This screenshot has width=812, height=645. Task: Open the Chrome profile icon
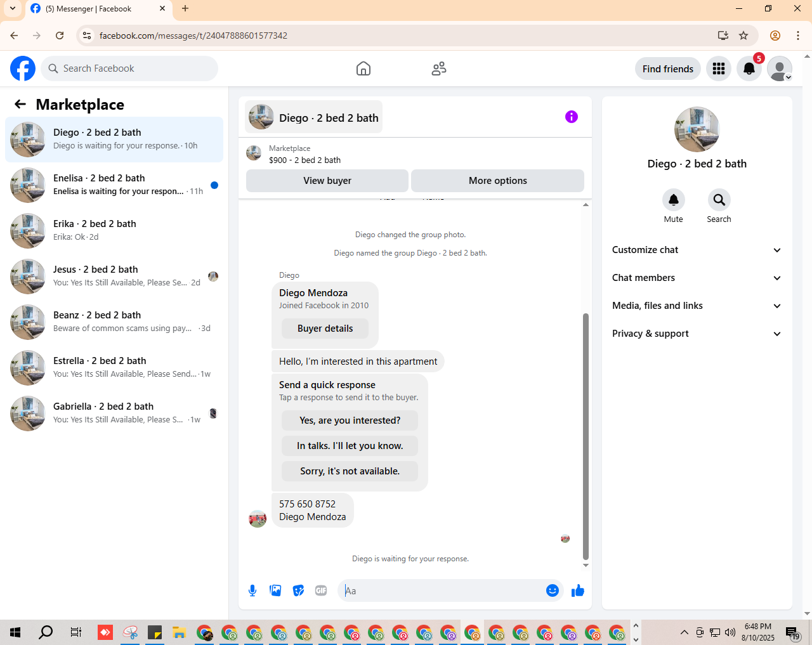(x=775, y=36)
